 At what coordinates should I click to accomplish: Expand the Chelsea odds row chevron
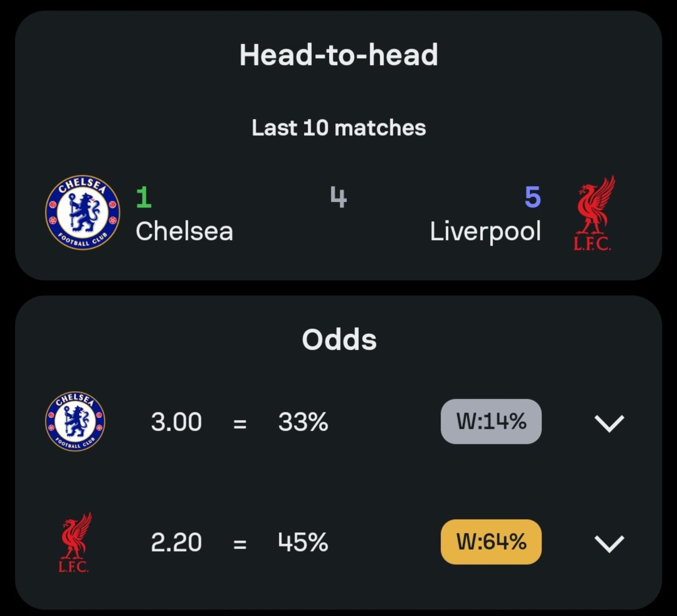[x=609, y=423]
